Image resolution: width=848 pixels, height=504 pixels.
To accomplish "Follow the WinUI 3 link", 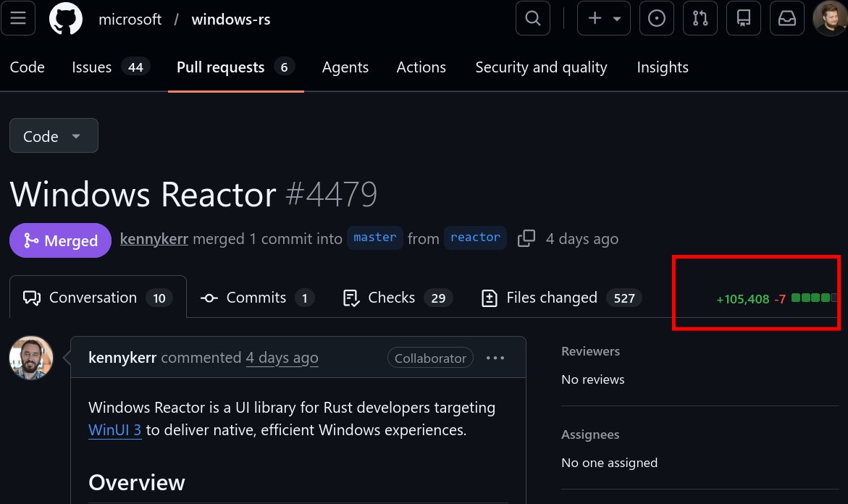I will (114, 430).
